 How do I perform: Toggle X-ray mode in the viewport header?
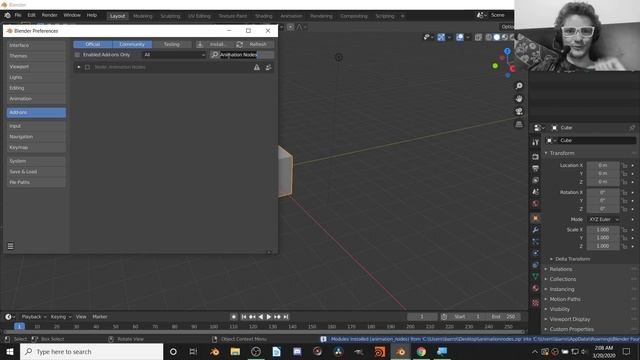tap(478, 37)
